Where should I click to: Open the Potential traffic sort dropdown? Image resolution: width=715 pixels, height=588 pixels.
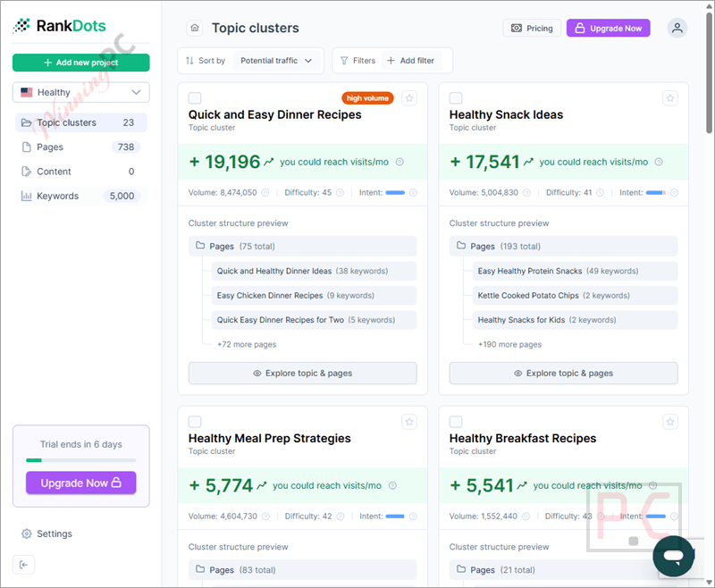276,61
